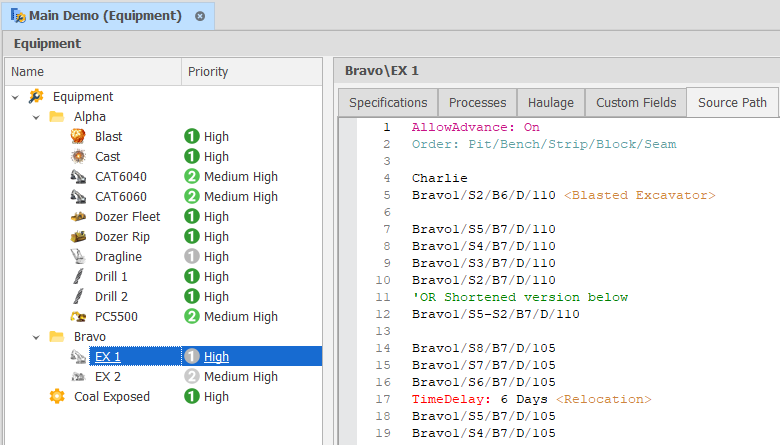Close the Main Demo (Equipment) tab

200,17
